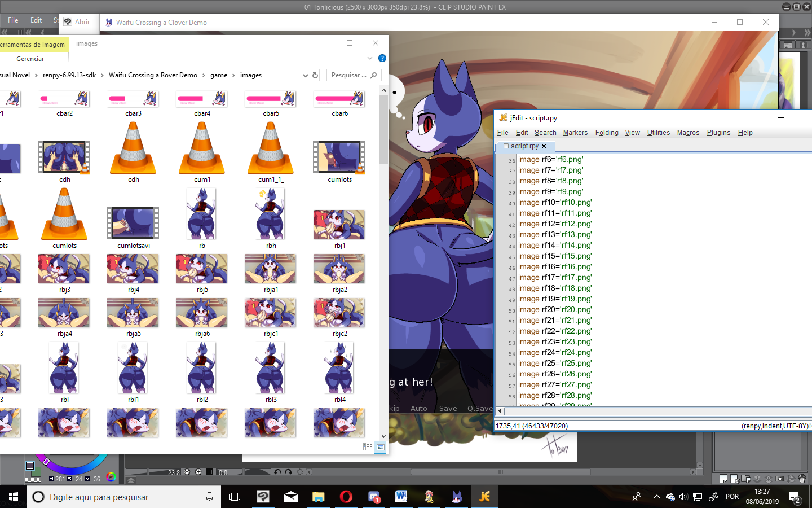Open Clip Studio Paint from the taskbar
This screenshot has height=508, width=812.
(x=263, y=497)
